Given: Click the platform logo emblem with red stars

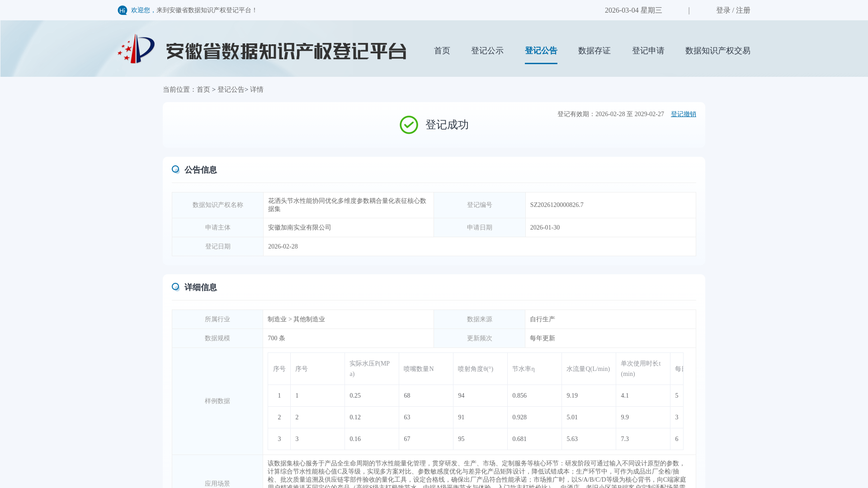Looking at the screenshot, I should click(136, 49).
